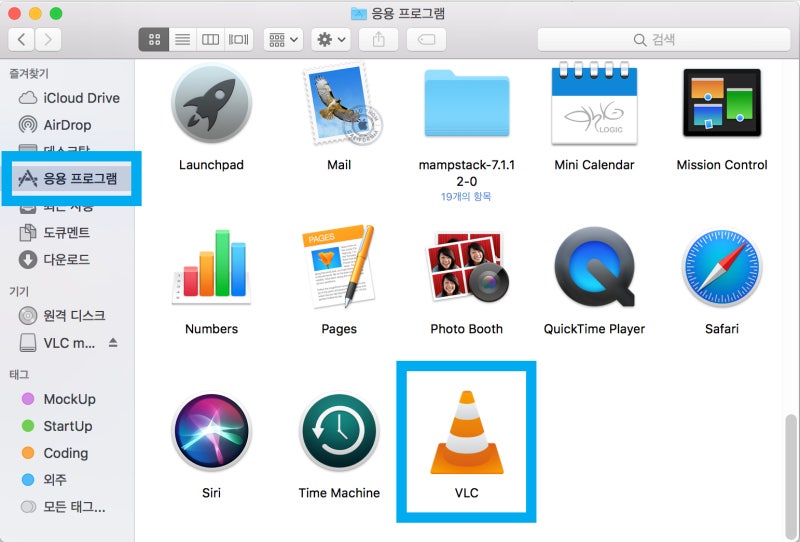Switch to icon view
The height and width of the screenshot is (542, 800).
[x=154, y=39]
